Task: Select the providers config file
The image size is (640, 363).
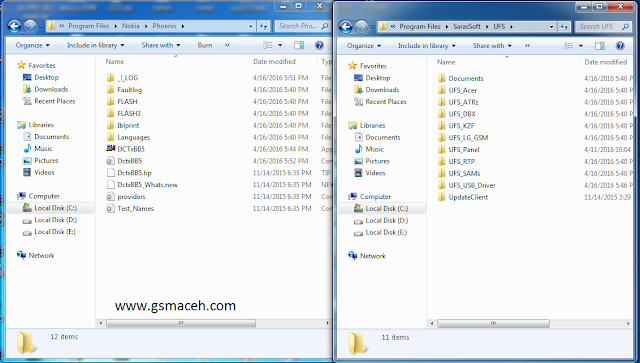Action: 131,196
